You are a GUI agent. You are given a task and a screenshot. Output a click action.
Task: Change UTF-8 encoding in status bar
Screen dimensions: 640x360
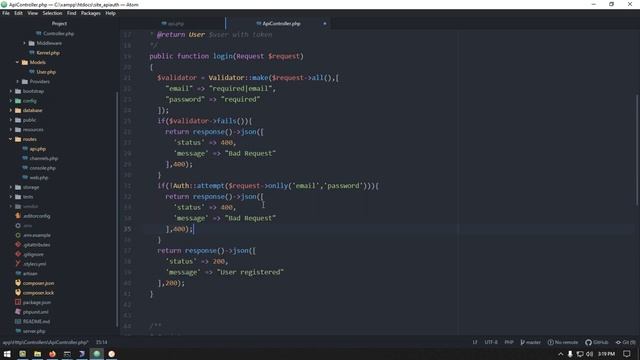coord(491,342)
